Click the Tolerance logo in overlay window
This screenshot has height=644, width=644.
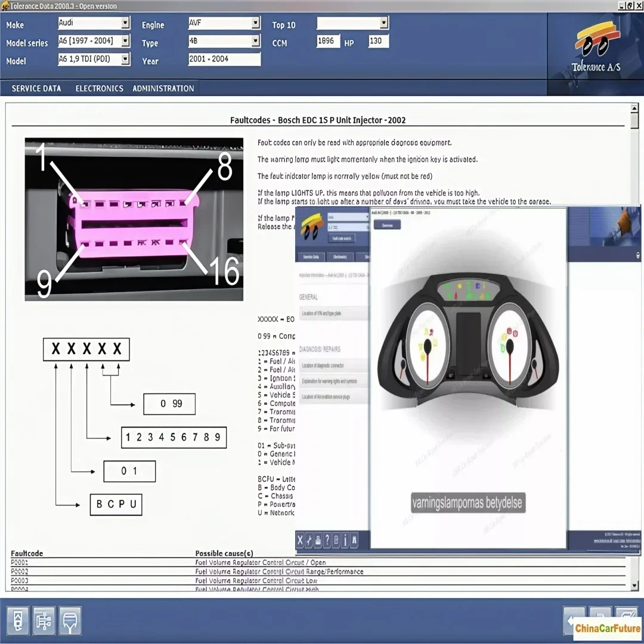click(311, 227)
